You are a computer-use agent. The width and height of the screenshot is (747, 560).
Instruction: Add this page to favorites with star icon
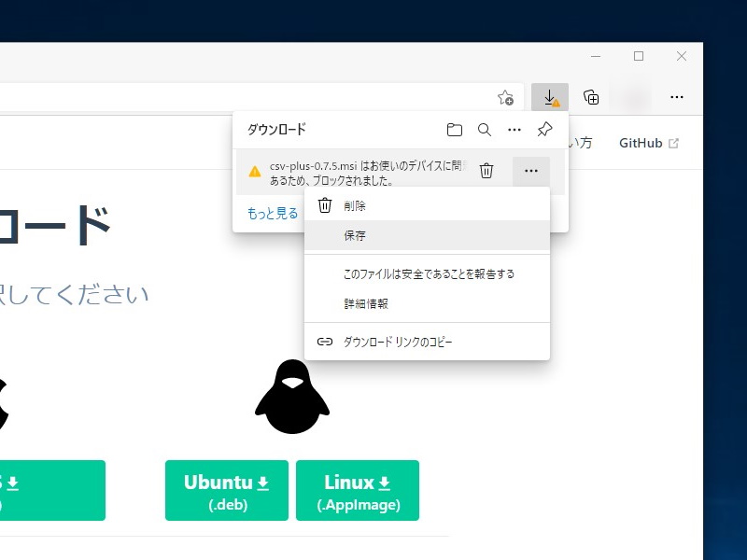[x=505, y=96]
